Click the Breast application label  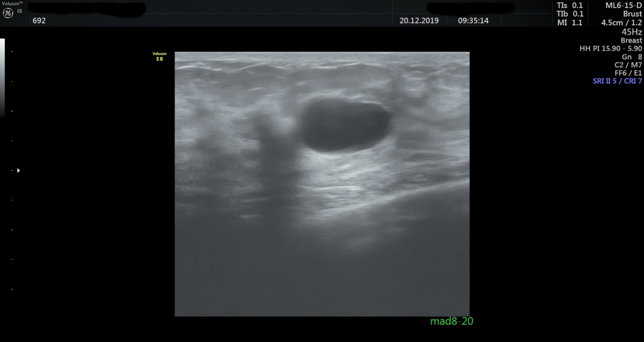coord(631,40)
